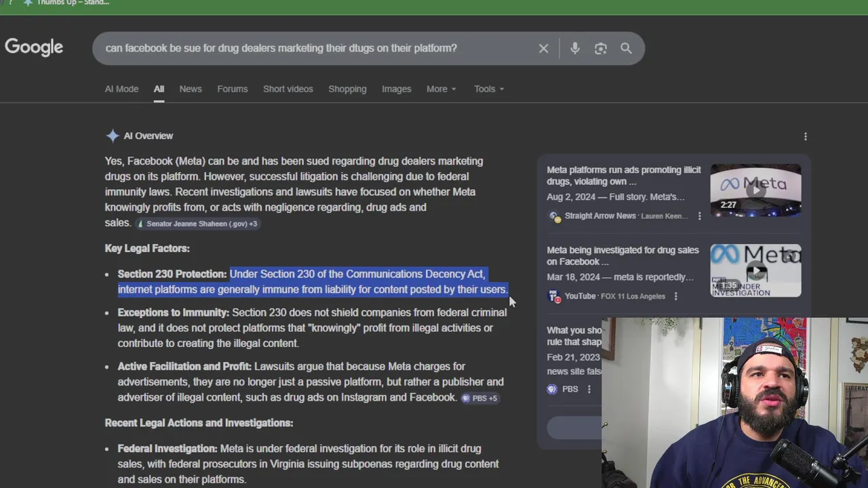Select the All results tab
The image size is (868, 488).
click(159, 89)
